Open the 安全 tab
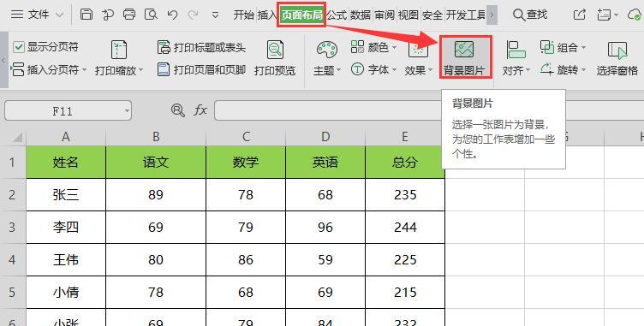Screen dimensions: 644x326 click(432, 15)
